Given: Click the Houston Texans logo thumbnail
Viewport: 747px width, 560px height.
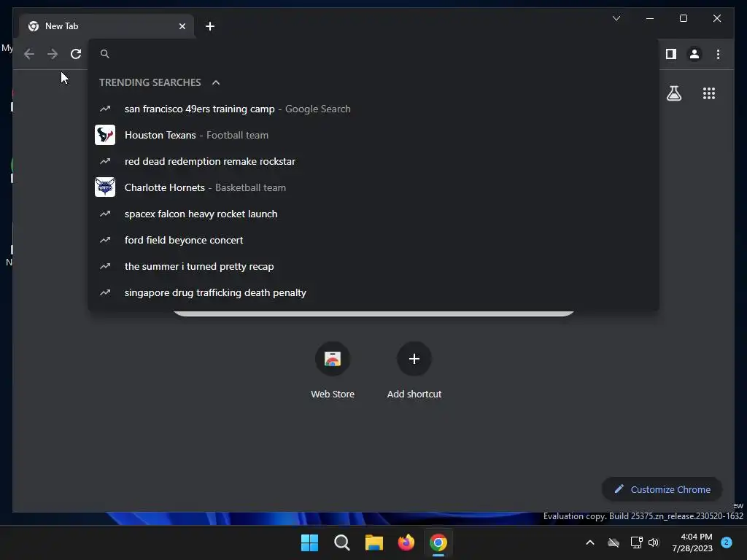Looking at the screenshot, I should pos(105,135).
